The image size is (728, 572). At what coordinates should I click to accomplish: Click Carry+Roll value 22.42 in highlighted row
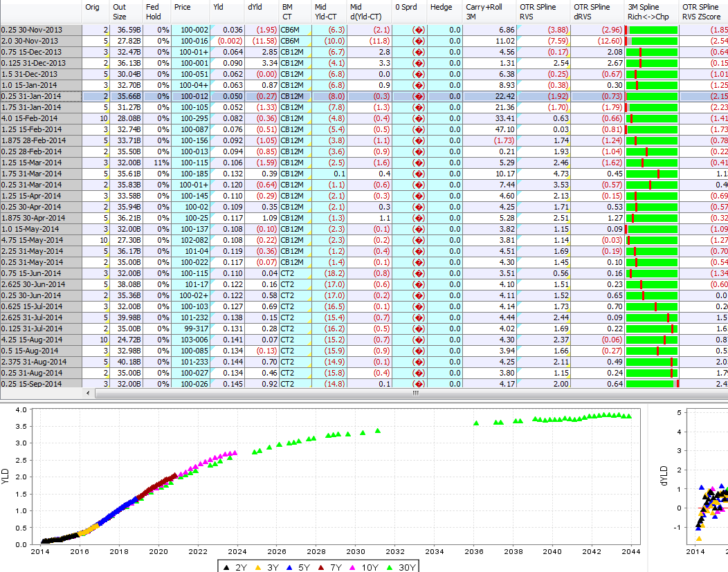tap(490, 97)
